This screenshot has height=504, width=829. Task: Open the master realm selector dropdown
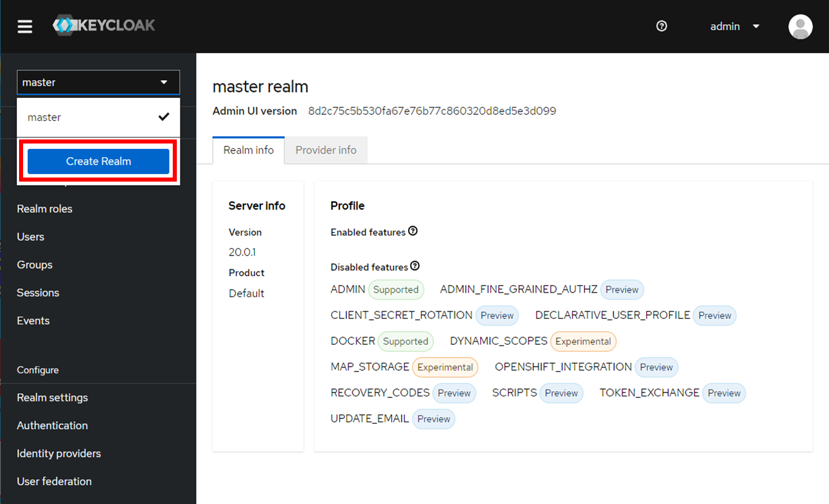(98, 82)
